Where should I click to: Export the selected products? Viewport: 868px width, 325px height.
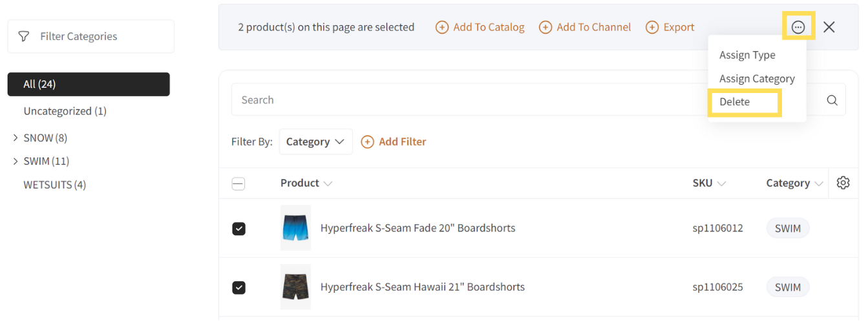670,27
